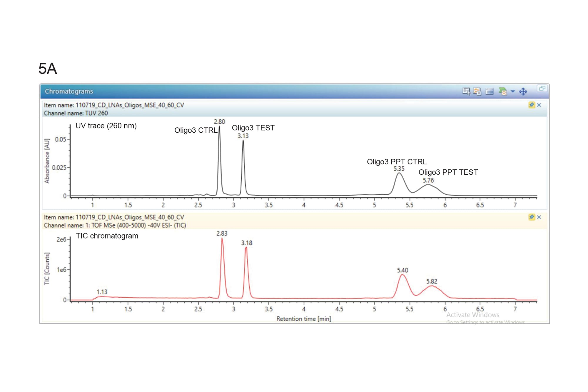Viewport: 588px width, 392px height.
Task: Toggle the chromatogram overlay display mode
Action: (x=477, y=92)
